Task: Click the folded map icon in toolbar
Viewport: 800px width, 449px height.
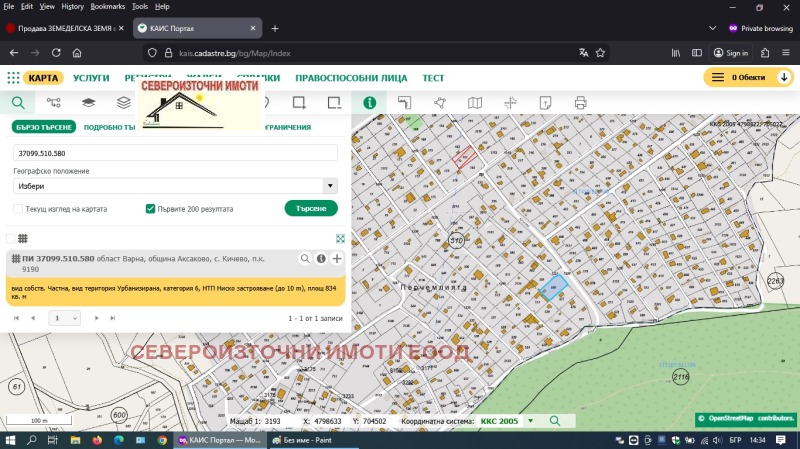Action: 475,102
